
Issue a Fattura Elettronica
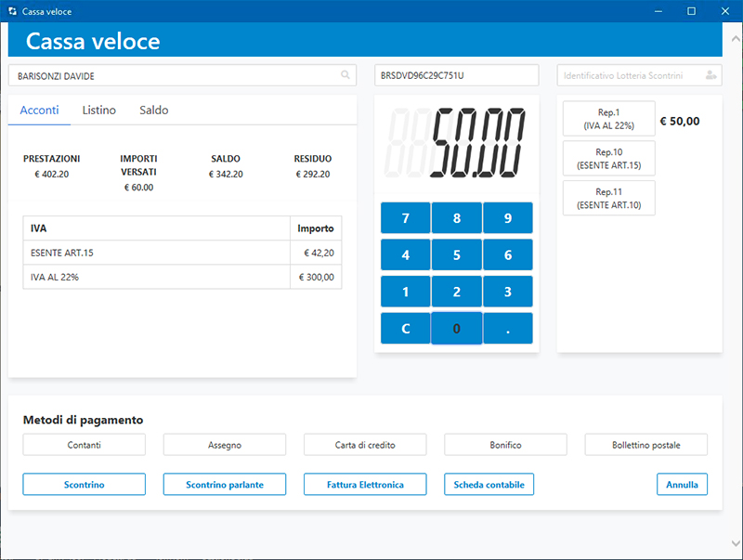[365, 485]
